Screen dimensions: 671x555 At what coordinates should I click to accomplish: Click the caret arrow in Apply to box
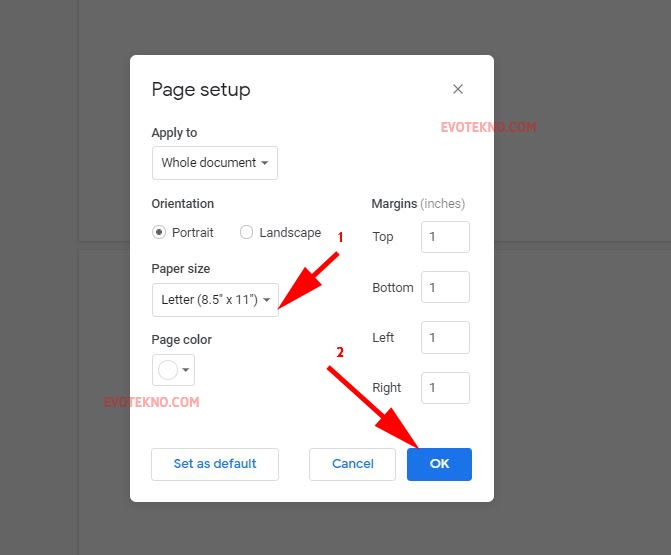click(x=265, y=163)
